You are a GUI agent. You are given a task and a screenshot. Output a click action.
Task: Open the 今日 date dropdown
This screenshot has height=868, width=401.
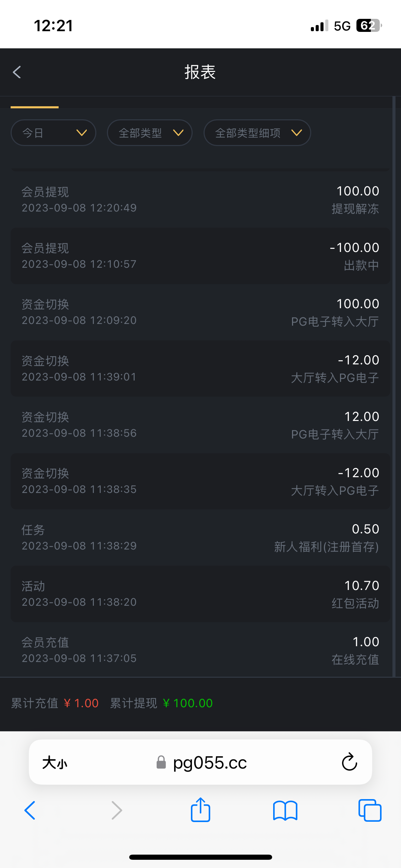click(x=53, y=133)
